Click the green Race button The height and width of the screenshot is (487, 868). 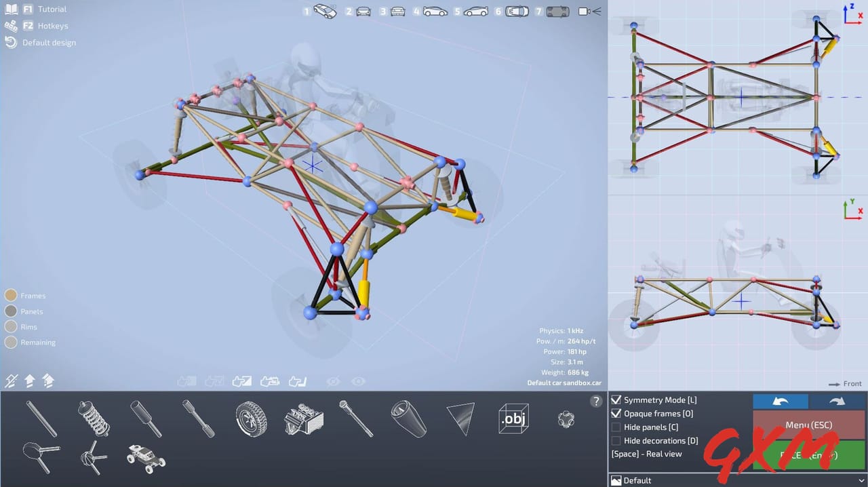coord(808,454)
